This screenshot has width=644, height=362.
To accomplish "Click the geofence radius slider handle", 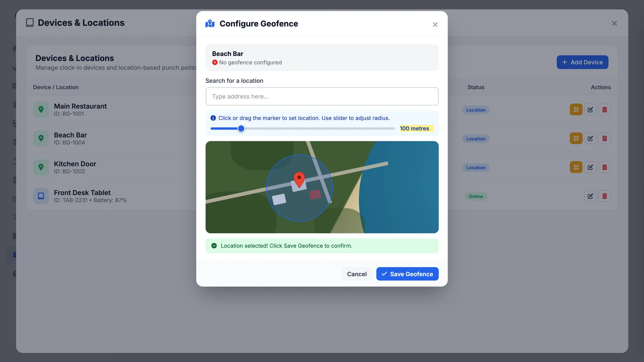I will coord(241,129).
